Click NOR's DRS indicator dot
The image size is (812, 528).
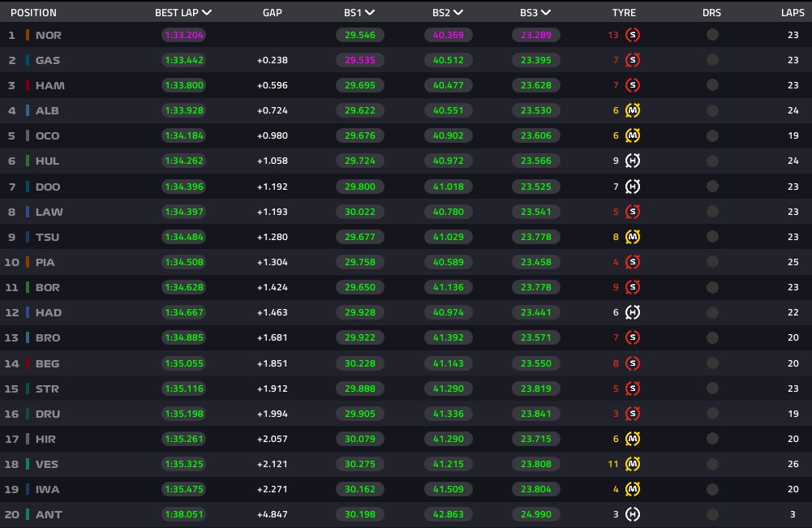click(x=712, y=35)
